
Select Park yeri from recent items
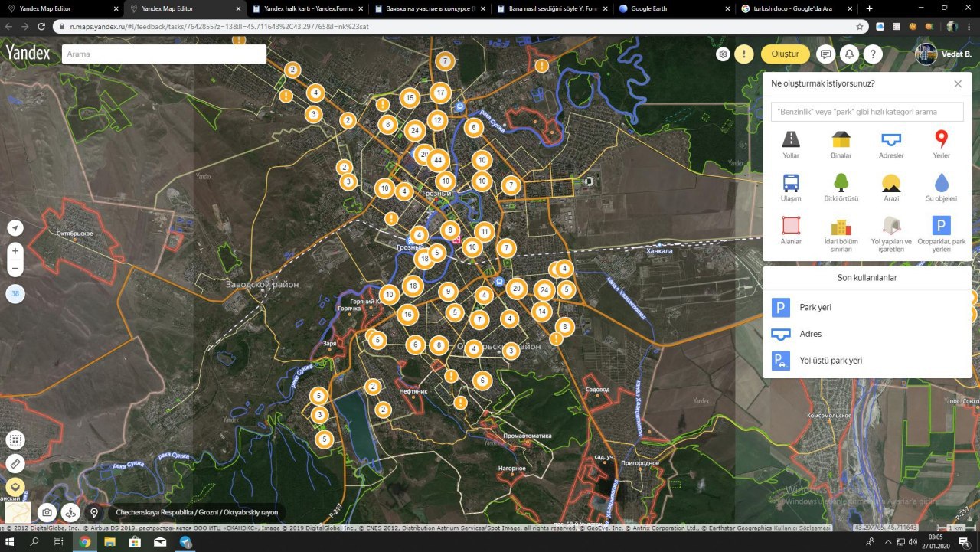tap(867, 307)
